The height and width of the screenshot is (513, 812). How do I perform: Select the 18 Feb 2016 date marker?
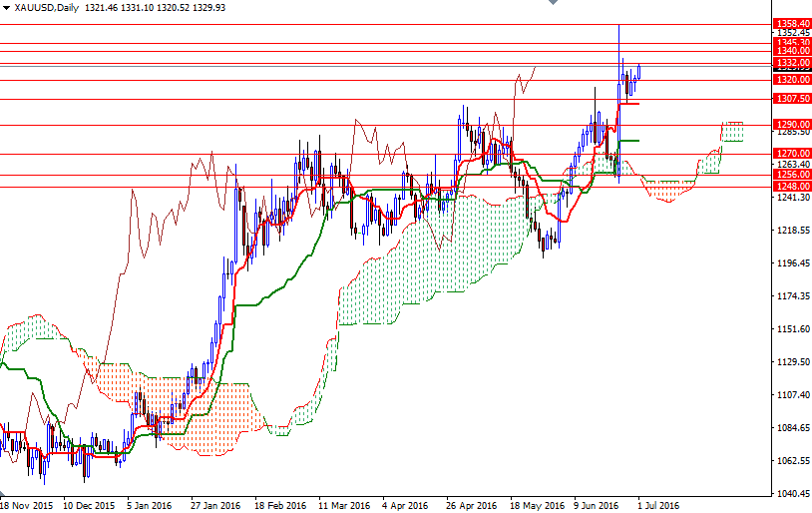point(278,505)
